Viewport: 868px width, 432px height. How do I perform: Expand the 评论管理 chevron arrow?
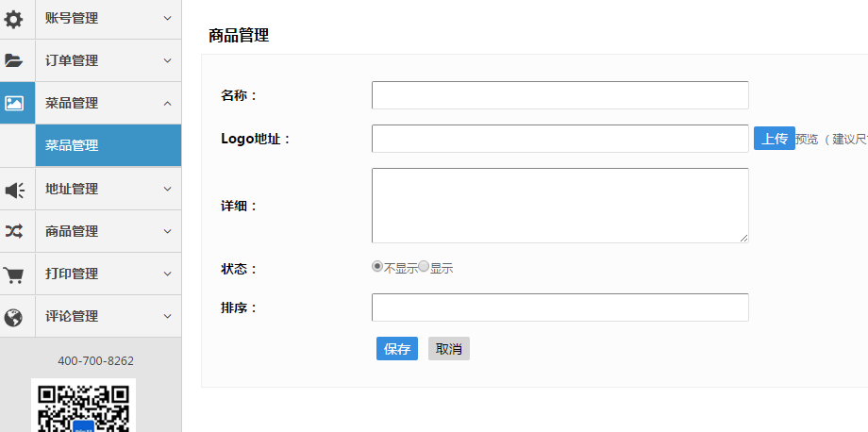tap(168, 316)
